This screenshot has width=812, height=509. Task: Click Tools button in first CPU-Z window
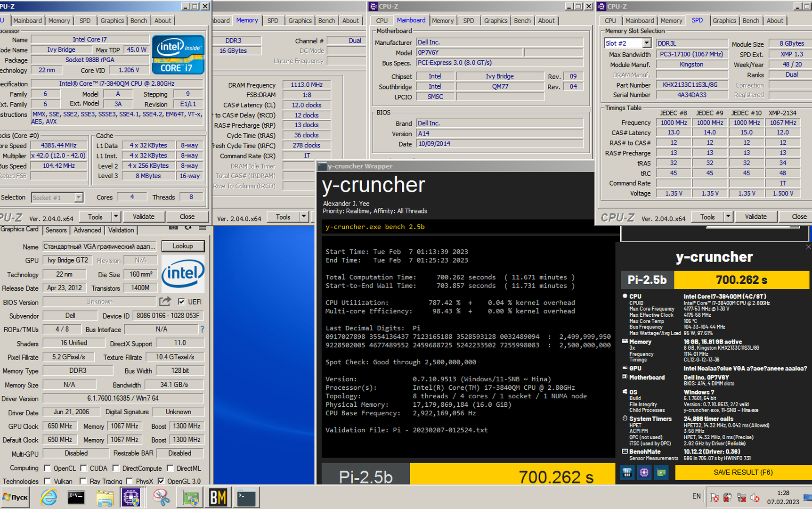[95, 217]
